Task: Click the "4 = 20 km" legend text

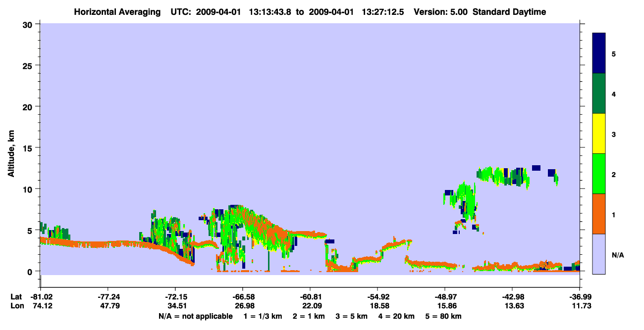Action: [396, 316]
